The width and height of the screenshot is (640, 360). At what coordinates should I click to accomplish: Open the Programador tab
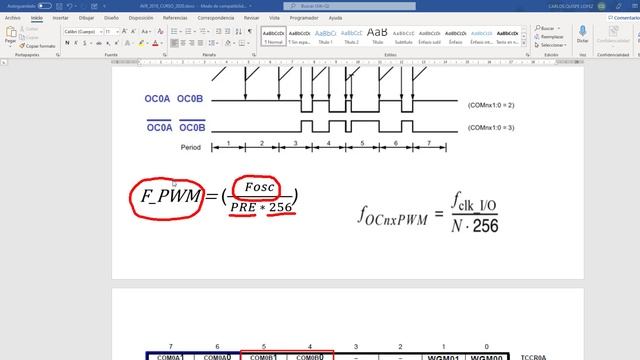(304, 18)
